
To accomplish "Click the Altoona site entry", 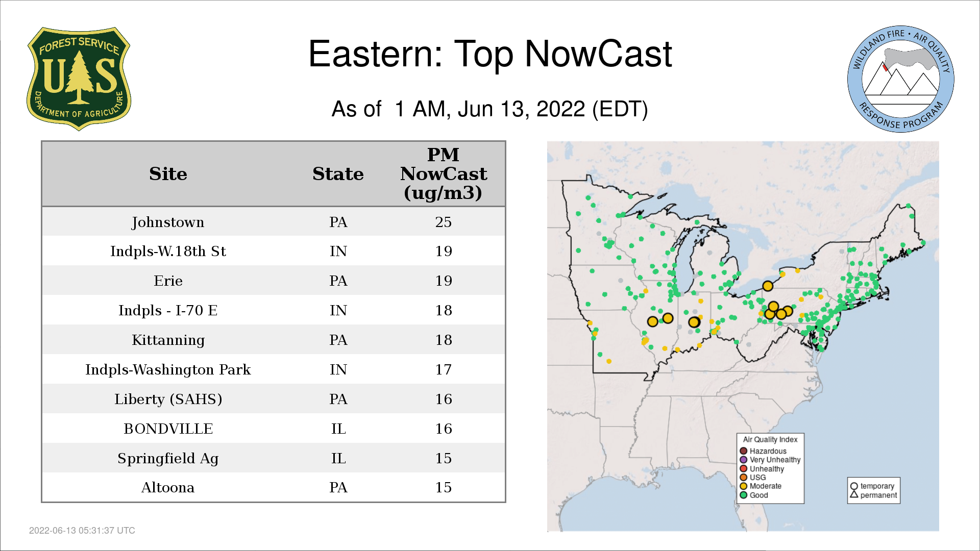I will point(168,488).
